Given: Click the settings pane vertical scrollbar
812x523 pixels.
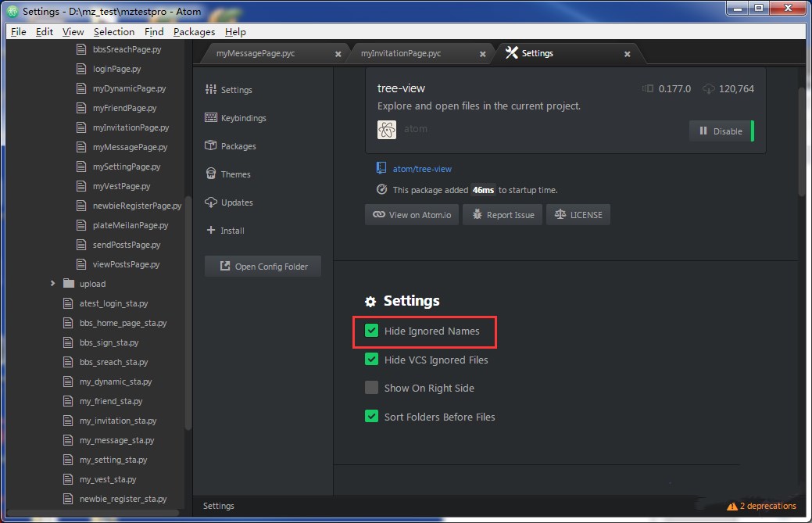Looking at the screenshot, I should 802,141.
